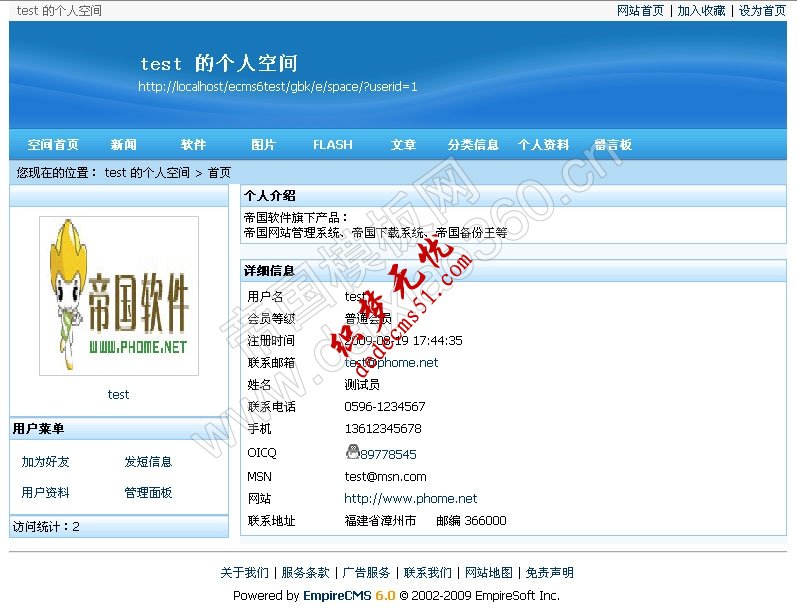This screenshot has height=610, width=797.
Task: Click the QQ penguin icon beside 89778545
Action: coord(353,451)
